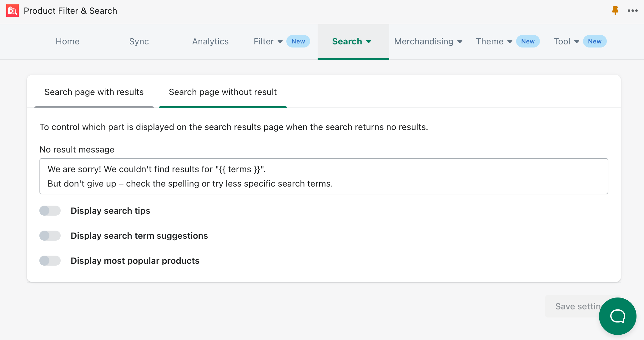644x340 pixels.
Task: Switch to Search page with results tab
Action: 94,92
